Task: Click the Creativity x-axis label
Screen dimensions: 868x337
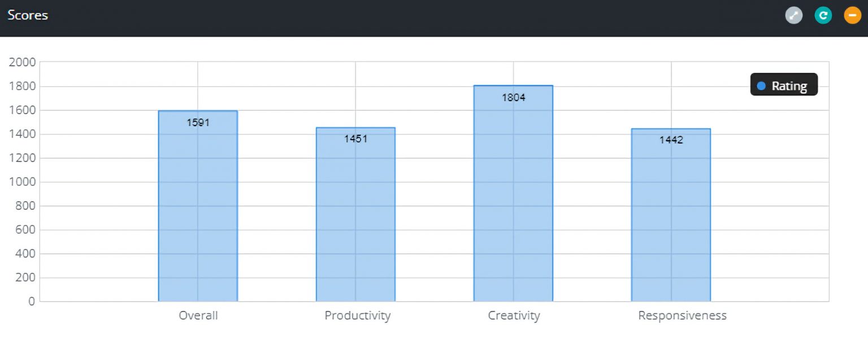Action: [514, 316]
